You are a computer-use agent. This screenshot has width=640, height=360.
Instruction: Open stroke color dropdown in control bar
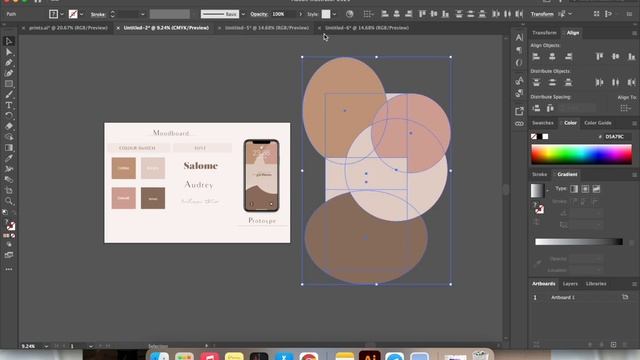(81, 14)
